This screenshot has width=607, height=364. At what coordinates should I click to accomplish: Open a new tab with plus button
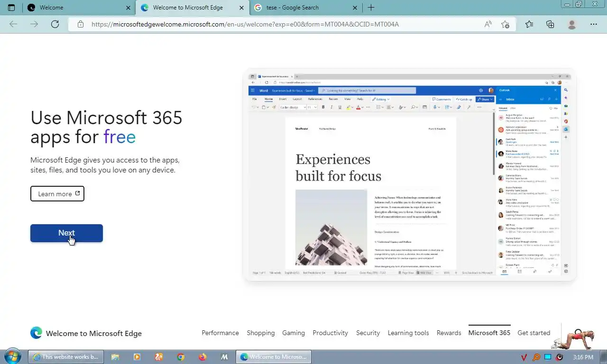pos(371,8)
